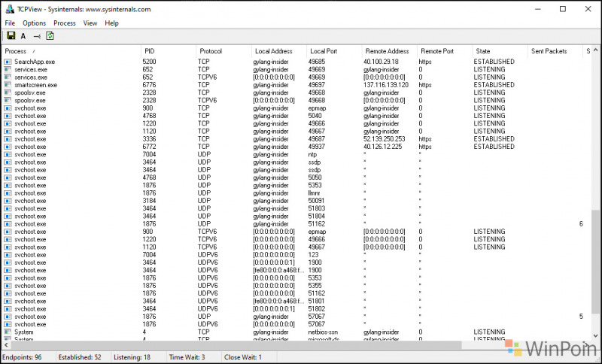Click local port 5355 cell
602x364 pixels.
tap(315, 285)
